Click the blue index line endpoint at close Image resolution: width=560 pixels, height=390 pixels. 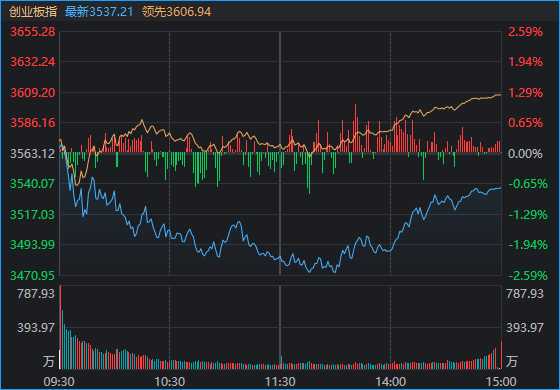click(501, 187)
